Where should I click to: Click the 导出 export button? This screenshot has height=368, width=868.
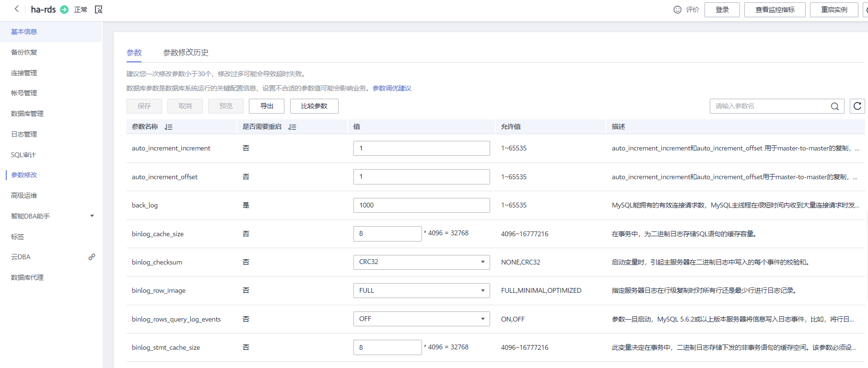267,106
